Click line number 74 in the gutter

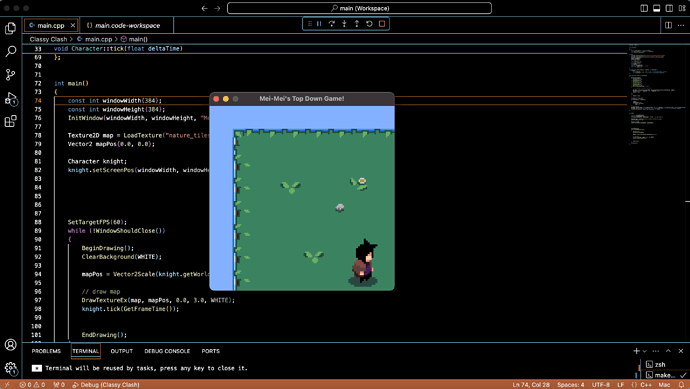[38, 100]
